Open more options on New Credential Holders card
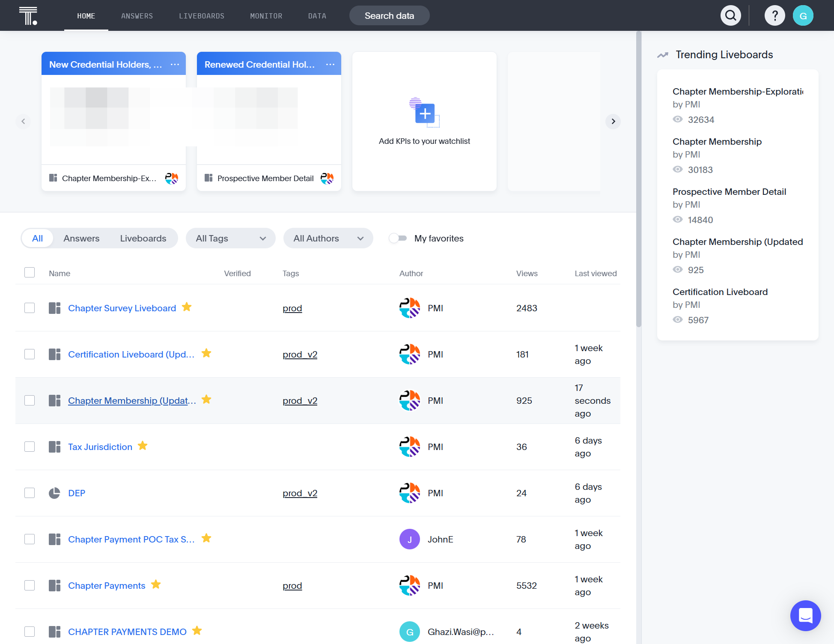This screenshot has height=644, width=834. [x=175, y=64]
